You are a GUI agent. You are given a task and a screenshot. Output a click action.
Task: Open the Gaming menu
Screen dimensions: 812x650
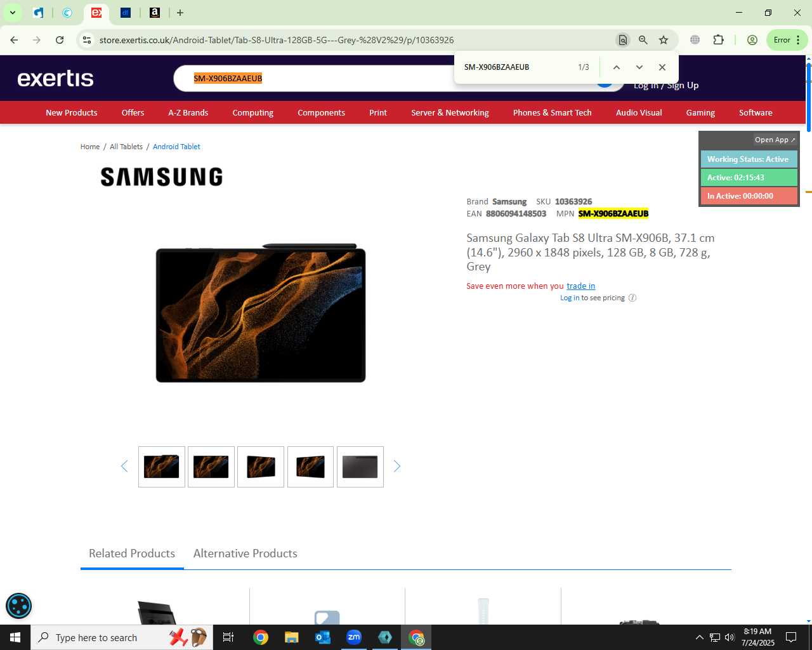point(700,112)
